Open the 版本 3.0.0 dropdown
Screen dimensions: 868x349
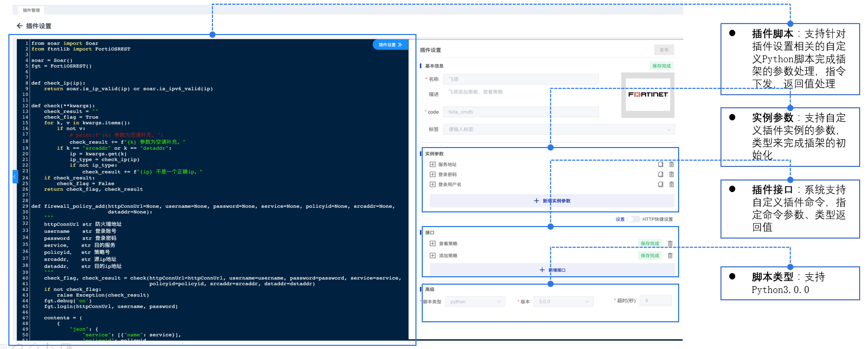pyautogui.click(x=563, y=301)
